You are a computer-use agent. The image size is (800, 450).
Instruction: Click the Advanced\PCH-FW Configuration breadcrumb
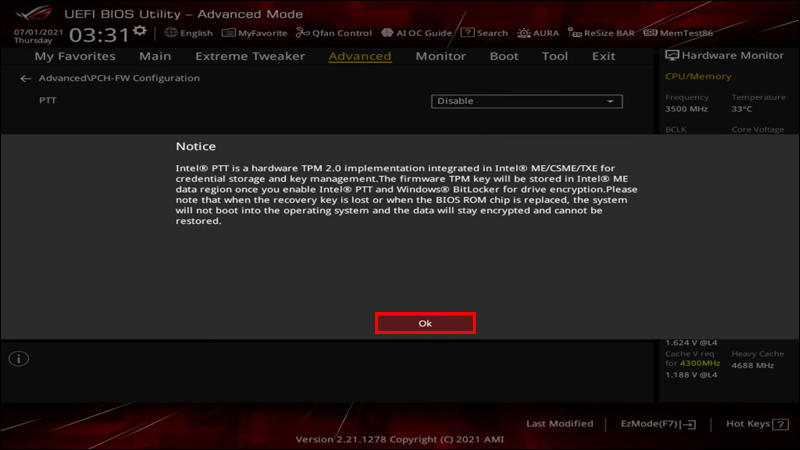(x=119, y=78)
